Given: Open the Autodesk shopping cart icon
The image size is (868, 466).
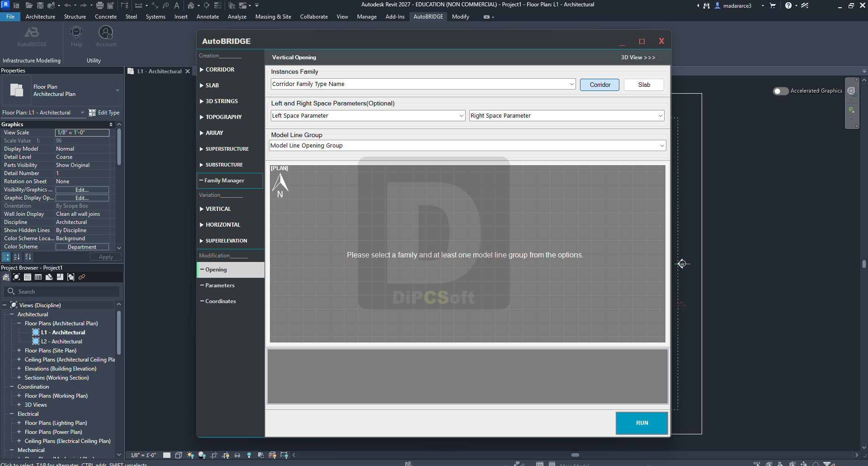Looking at the screenshot, I should (773, 5).
